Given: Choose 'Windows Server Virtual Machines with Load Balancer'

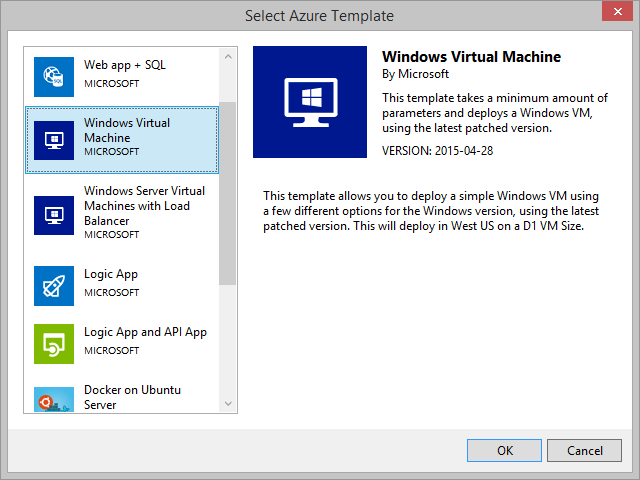Looking at the screenshot, I should pyautogui.click(x=144, y=206).
